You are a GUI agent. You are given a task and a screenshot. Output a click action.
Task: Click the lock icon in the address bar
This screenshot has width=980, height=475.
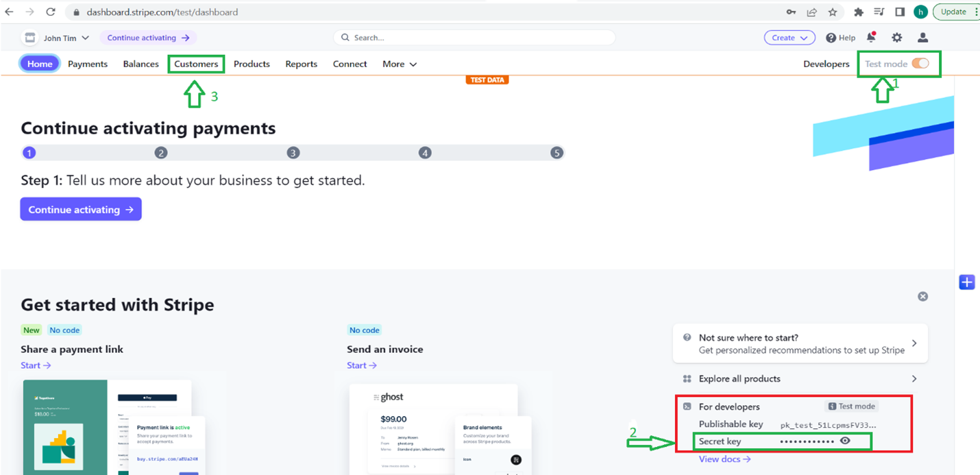(77, 12)
